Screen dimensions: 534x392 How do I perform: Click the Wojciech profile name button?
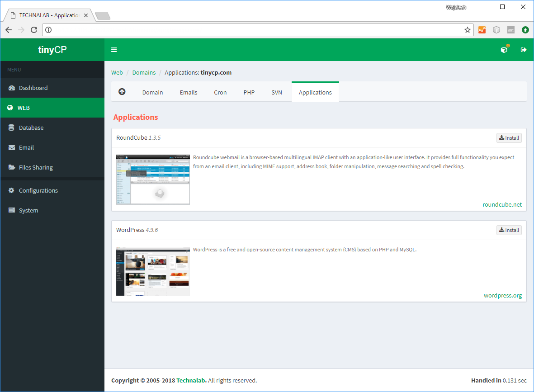[456, 7]
